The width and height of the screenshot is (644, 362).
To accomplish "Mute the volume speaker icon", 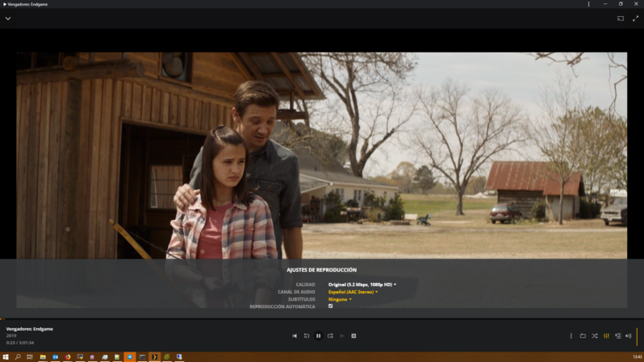I will click(629, 335).
